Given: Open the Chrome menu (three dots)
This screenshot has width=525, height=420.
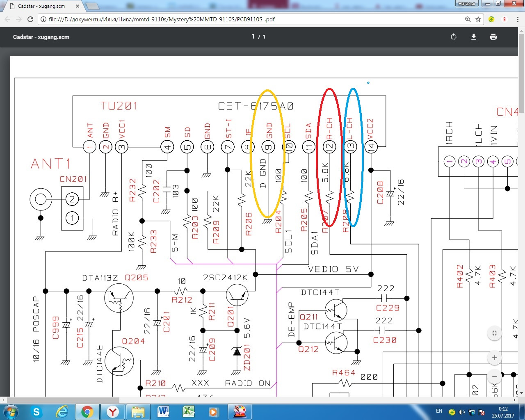Looking at the screenshot, I should (x=518, y=19).
